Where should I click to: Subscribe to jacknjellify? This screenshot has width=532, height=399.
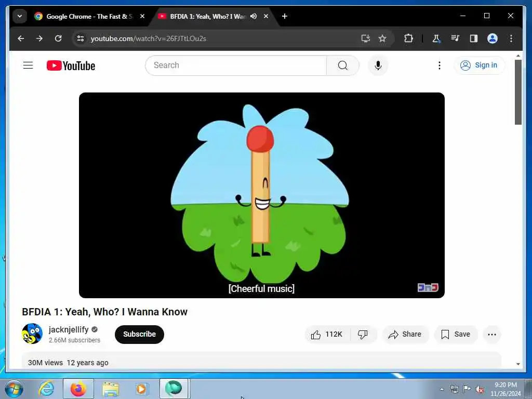point(139,334)
